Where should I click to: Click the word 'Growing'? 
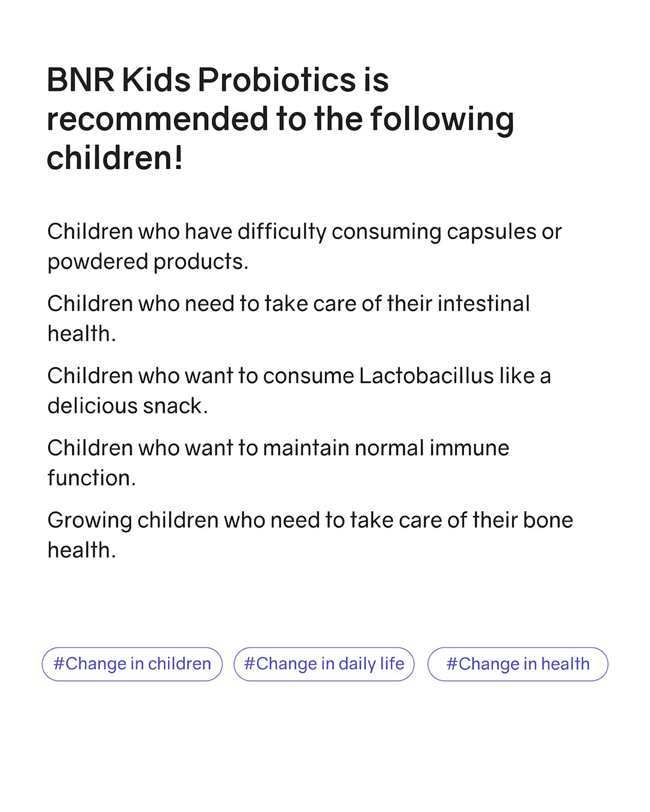pyautogui.click(x=89, y=521)
